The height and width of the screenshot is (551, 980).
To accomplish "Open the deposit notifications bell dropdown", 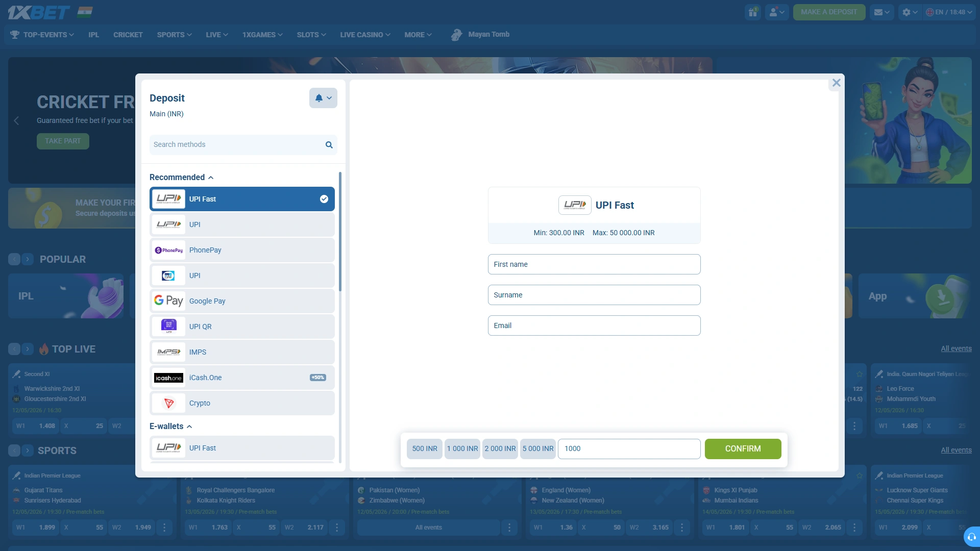I will tap(323, 98).
